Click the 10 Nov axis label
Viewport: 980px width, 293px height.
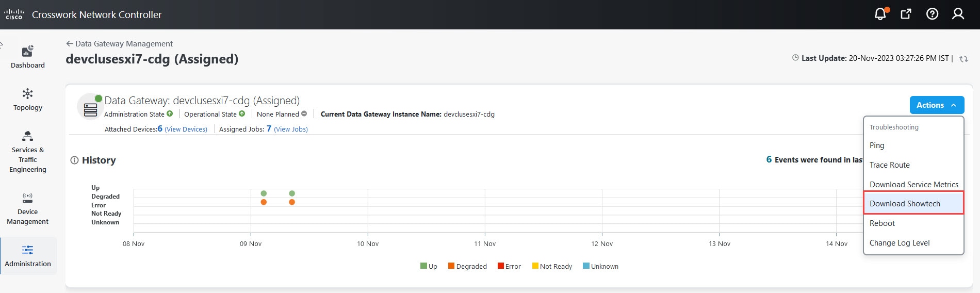pyautogui.click(x=368, y=243)
